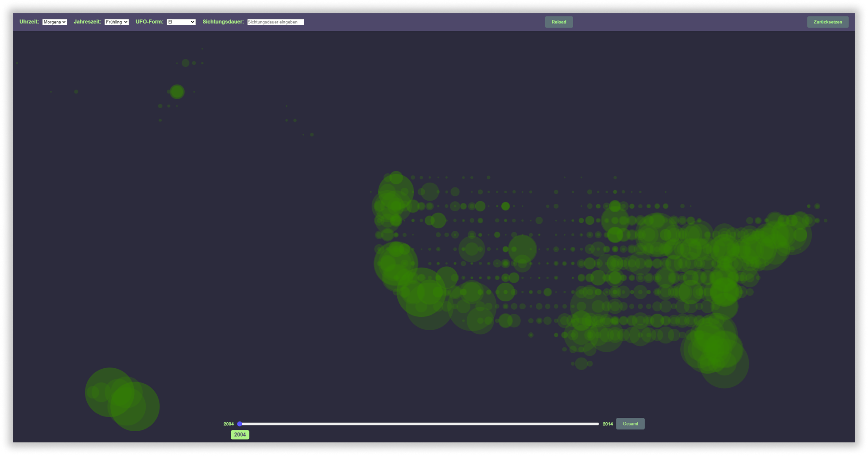Click the Gesamt button beside the slider
868x456 pixels.
(630, 424)
